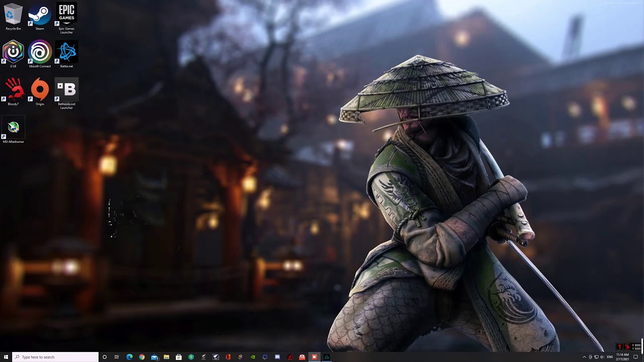Screen dimensions: 644x362
Task: Select the highlighted red recorder taskbar icon
Action: coord(314,357)
